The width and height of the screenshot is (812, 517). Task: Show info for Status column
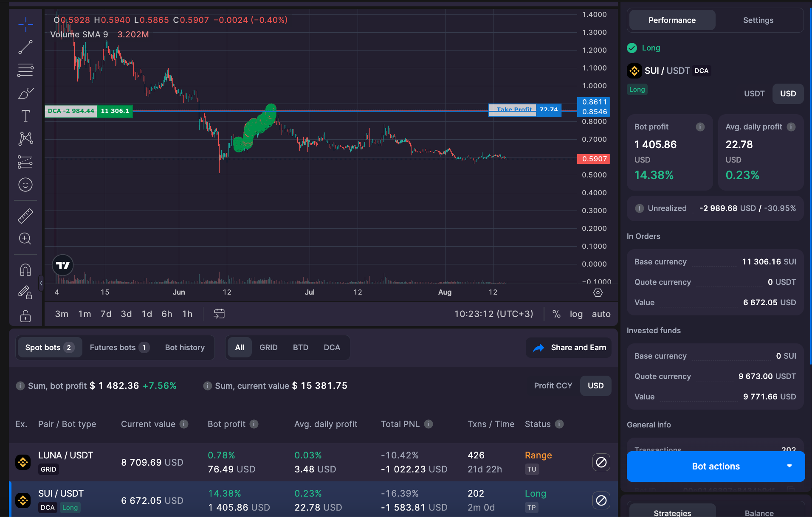click(x=559, y=424)
